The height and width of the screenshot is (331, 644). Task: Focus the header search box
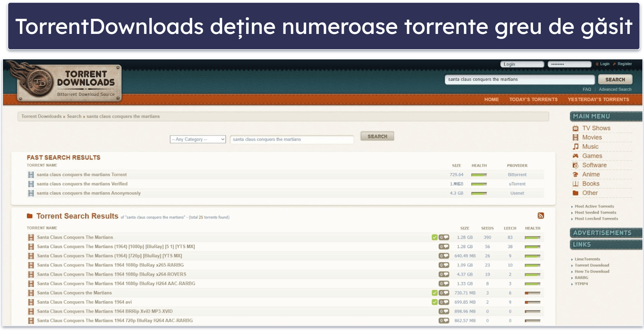pos(520,80)
